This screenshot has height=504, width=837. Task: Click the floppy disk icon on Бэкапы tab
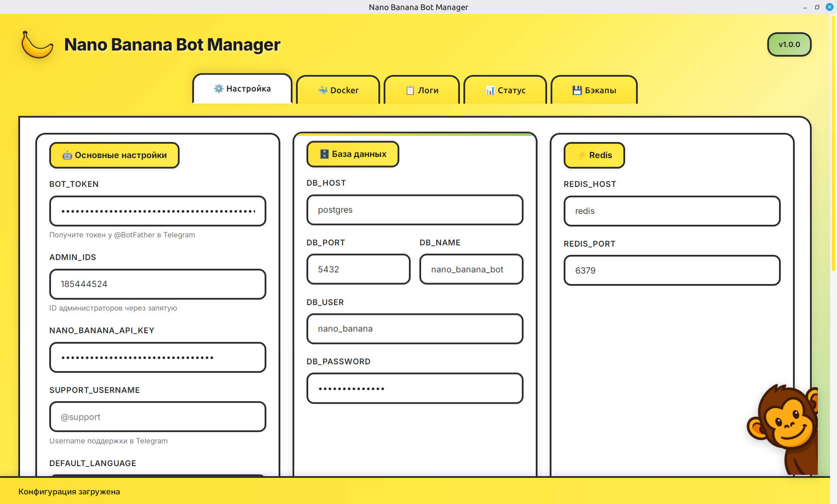(x=576, y=90)
